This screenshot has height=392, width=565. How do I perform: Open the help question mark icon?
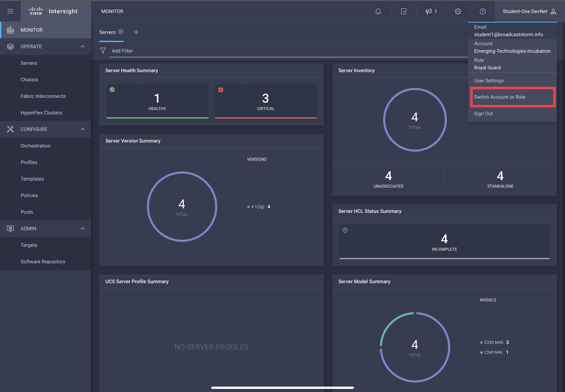coord(483,11)
